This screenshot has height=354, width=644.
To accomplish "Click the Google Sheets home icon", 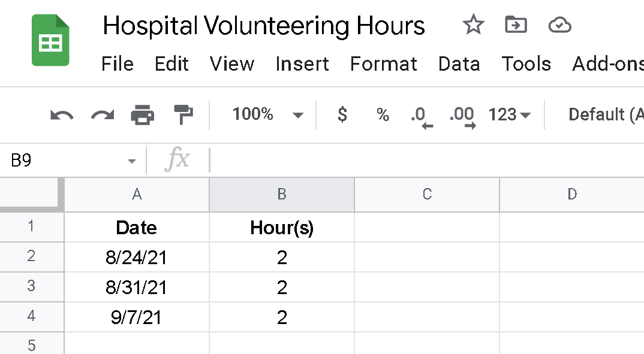I will (50, 41).
